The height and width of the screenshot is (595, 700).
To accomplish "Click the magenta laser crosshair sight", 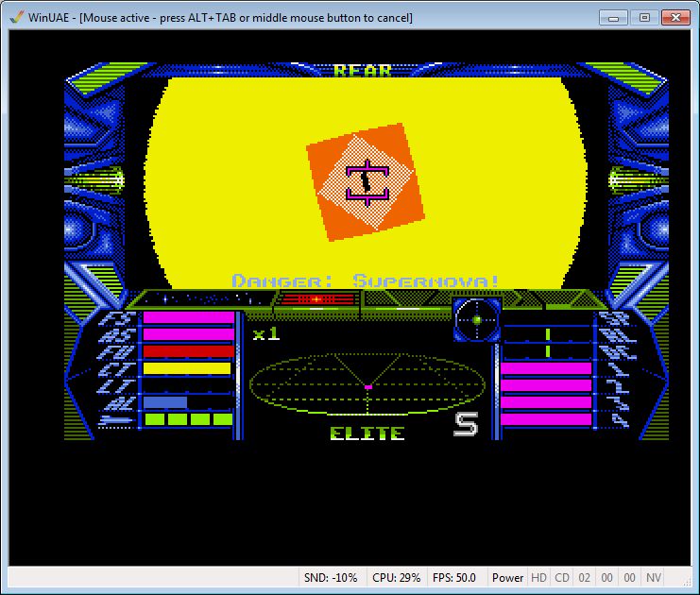I will coord(367,183).
